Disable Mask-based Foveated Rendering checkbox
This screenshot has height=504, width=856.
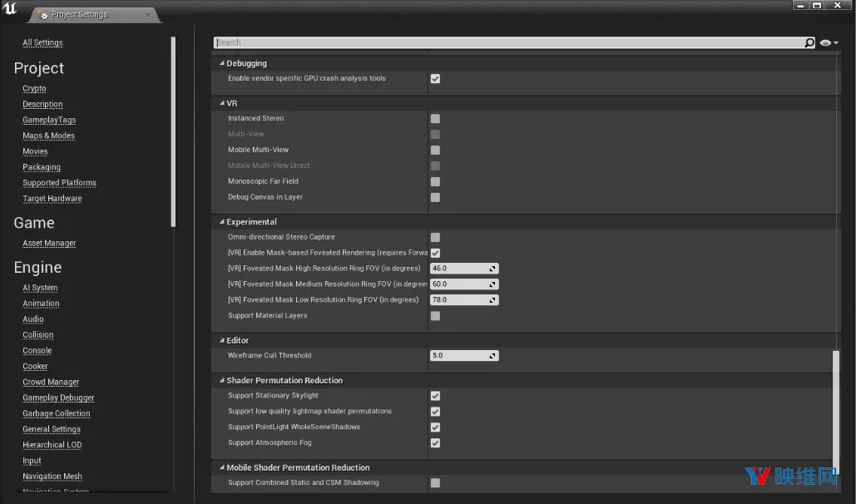pos(435,253)
